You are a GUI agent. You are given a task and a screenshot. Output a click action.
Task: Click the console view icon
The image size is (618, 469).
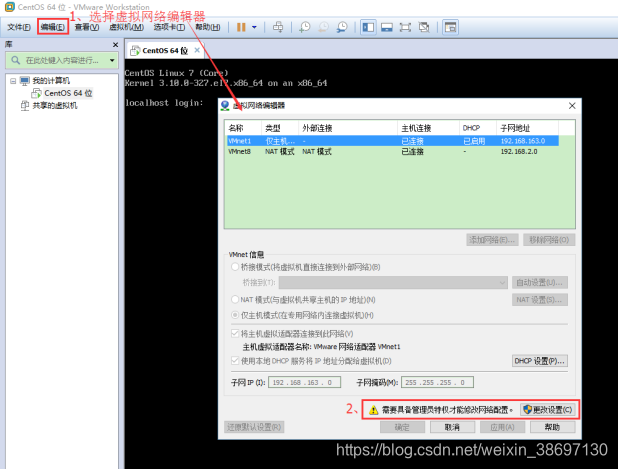click(x=450, y=27)
